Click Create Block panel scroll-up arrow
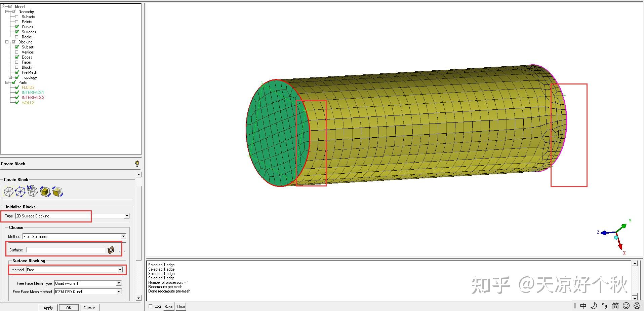The height and width of the screenshot is (311, 644). point(138,174)
